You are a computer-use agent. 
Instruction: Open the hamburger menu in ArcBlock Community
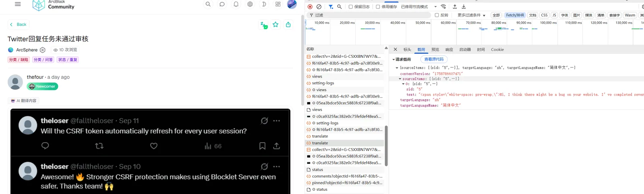tap(18, 4)
